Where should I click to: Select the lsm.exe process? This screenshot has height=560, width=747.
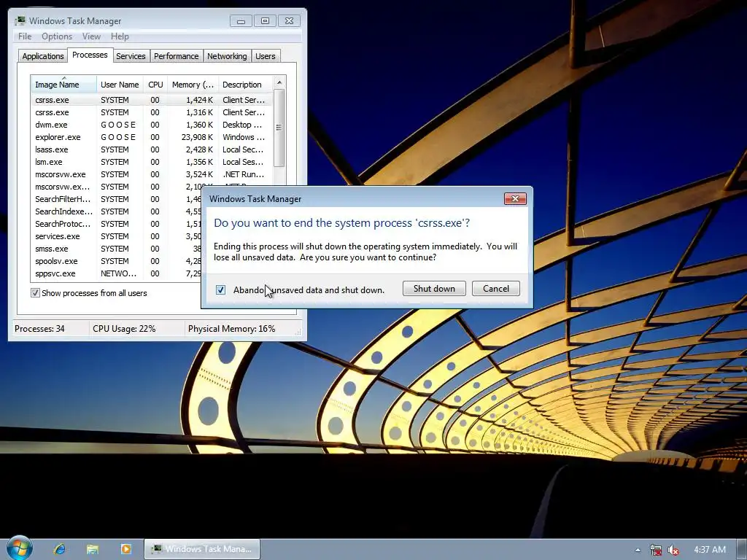coord(152,162)
